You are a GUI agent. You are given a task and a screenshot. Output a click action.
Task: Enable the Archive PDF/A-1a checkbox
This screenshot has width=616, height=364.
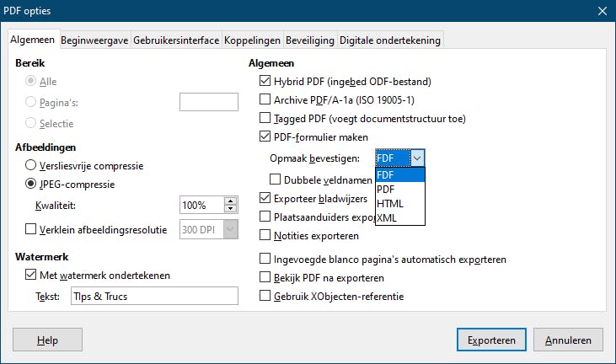click(x=265, y=100)
